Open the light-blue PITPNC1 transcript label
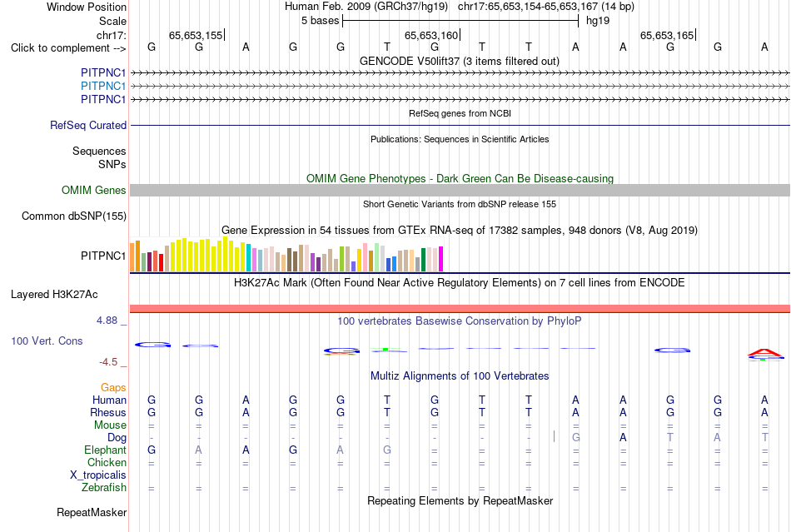This screenshot has height=532, width=791. [103, 87]
